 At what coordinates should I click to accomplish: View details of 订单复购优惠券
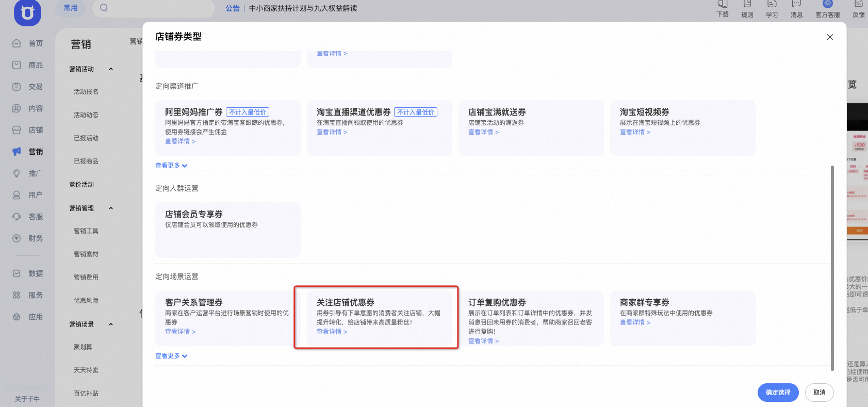point(483,341)
